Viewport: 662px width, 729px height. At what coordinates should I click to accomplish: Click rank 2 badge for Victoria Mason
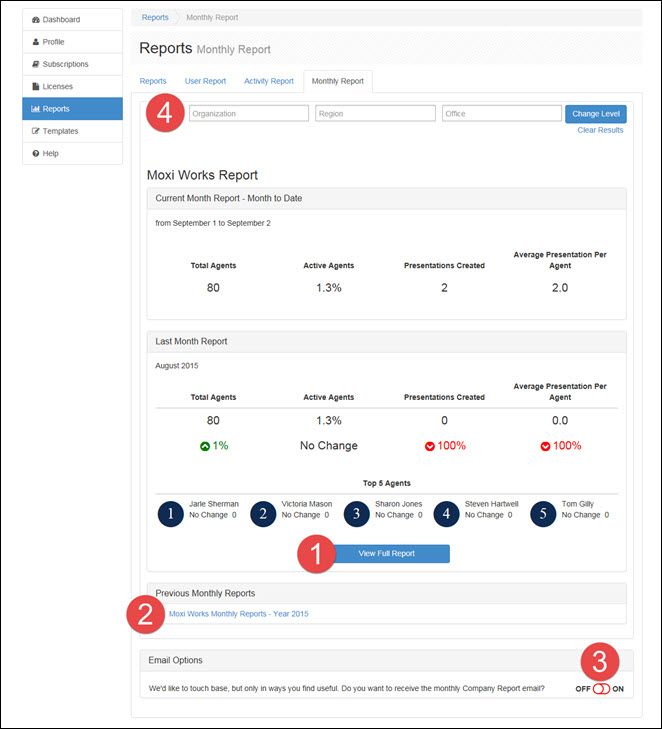coord(263,514)
